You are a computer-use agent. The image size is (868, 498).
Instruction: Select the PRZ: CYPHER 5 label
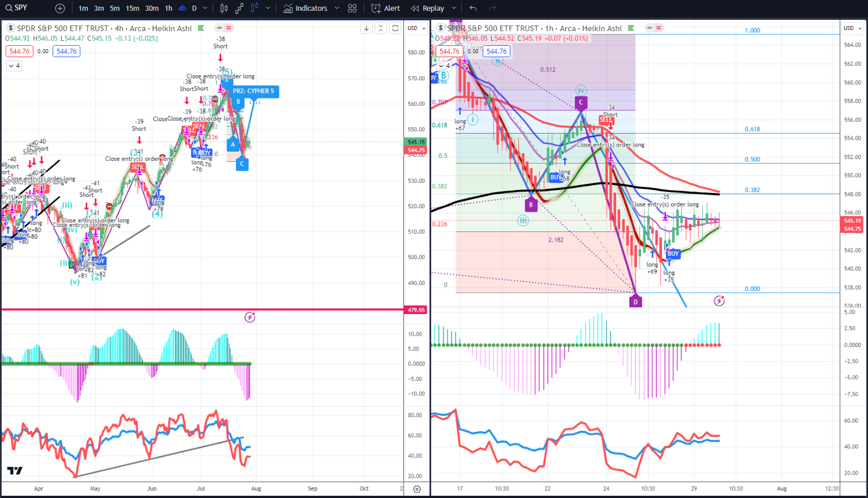(253, 91)
